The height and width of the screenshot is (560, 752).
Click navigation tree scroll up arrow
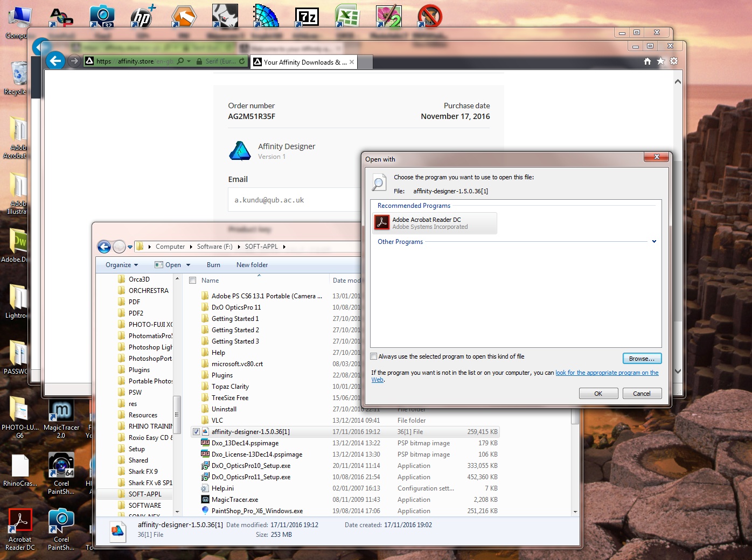tap(177, 279)
